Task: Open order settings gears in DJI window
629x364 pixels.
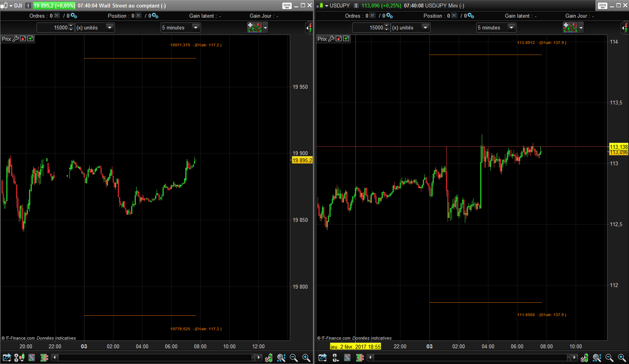Action: pyautogui.click(x=74, y=16)
